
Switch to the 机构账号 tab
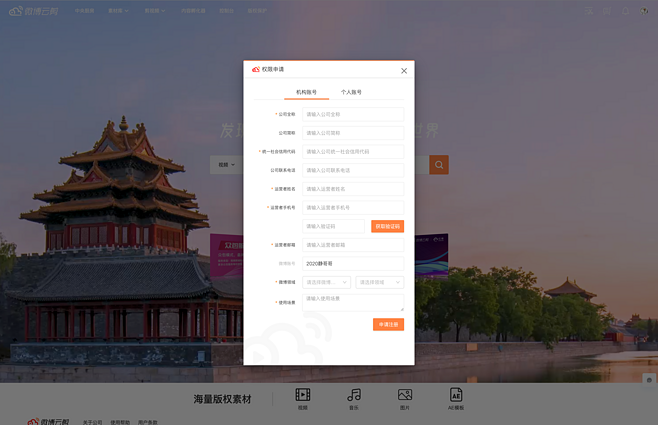[306, 92]
